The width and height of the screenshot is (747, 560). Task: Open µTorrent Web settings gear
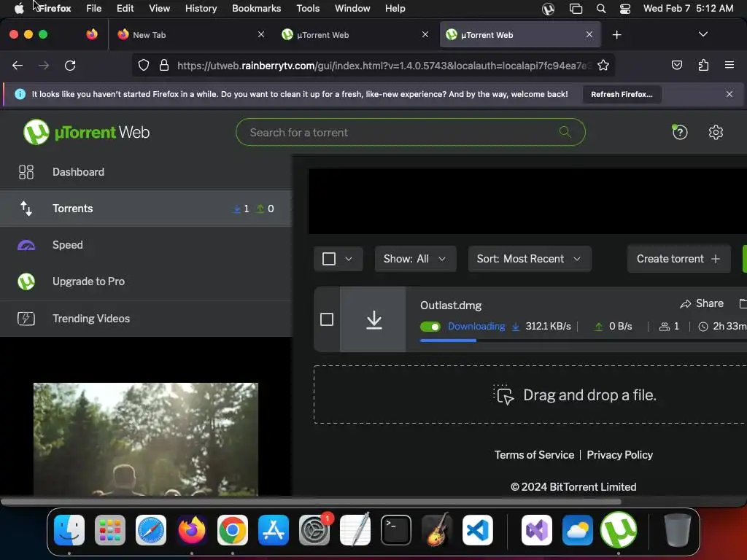[x=716, y=133]
